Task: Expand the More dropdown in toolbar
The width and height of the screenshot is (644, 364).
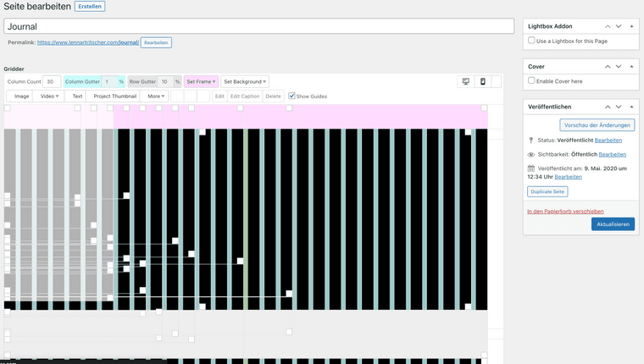Action: [155, 97]
